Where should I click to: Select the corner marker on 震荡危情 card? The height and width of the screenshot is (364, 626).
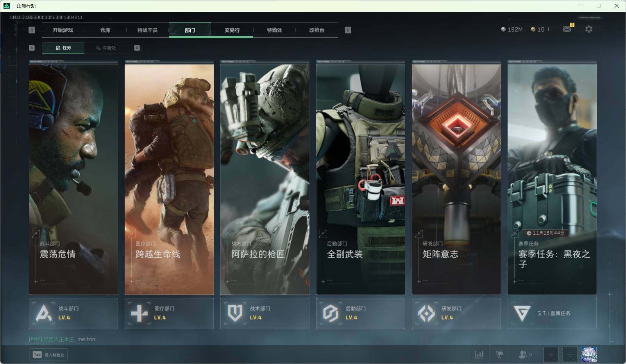[36, 234]
